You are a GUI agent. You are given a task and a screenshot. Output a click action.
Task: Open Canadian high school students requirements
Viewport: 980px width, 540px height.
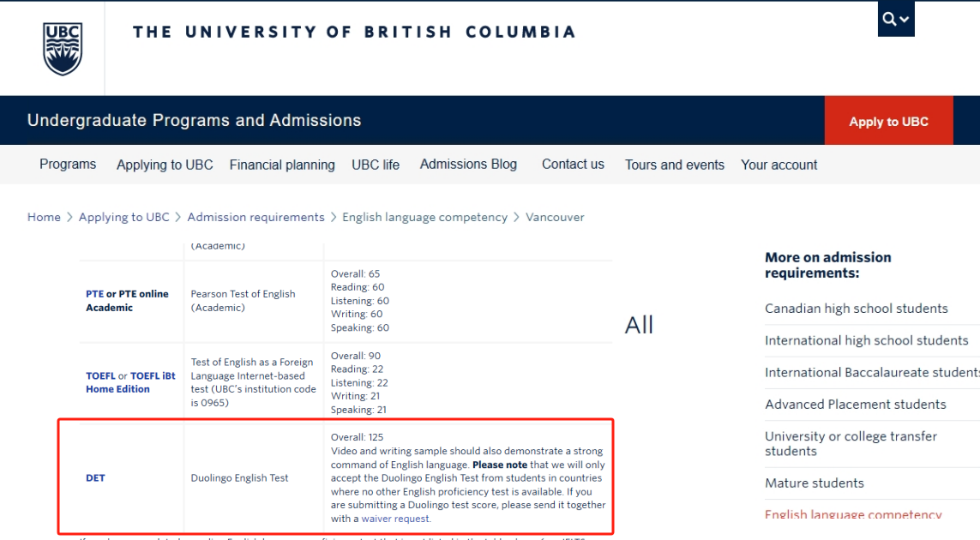pyautogui.click(x=856, y=308)
